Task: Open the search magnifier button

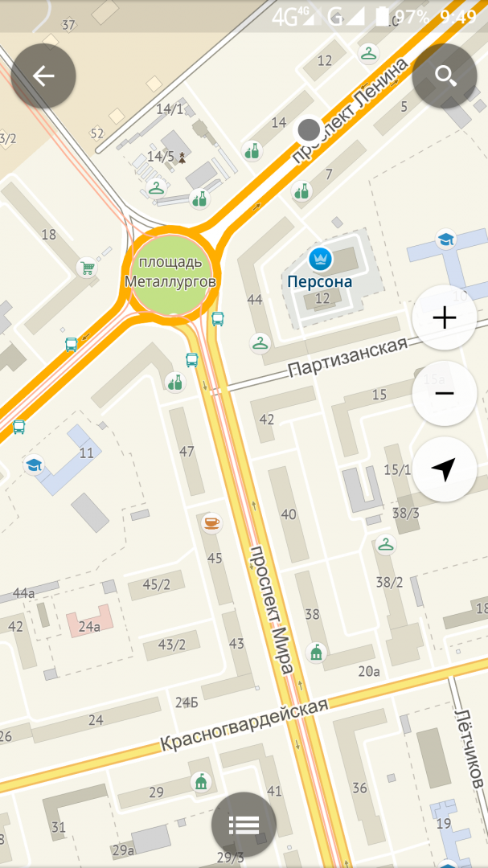Action: [x=445, y=76]
